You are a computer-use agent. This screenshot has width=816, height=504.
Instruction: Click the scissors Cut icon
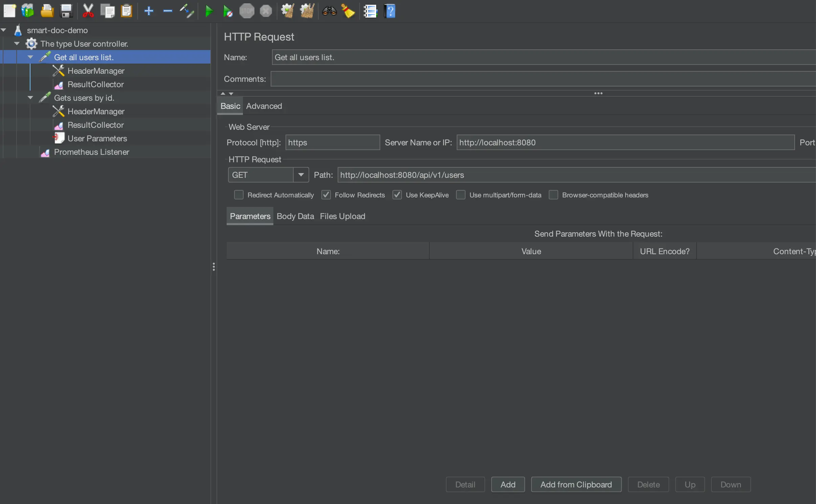point(88,11)
